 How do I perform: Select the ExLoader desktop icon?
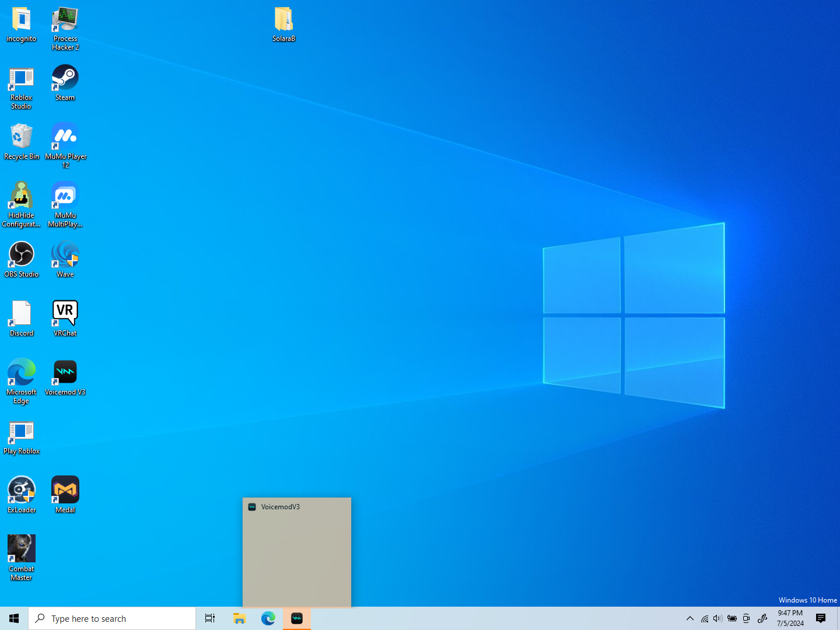22,495
